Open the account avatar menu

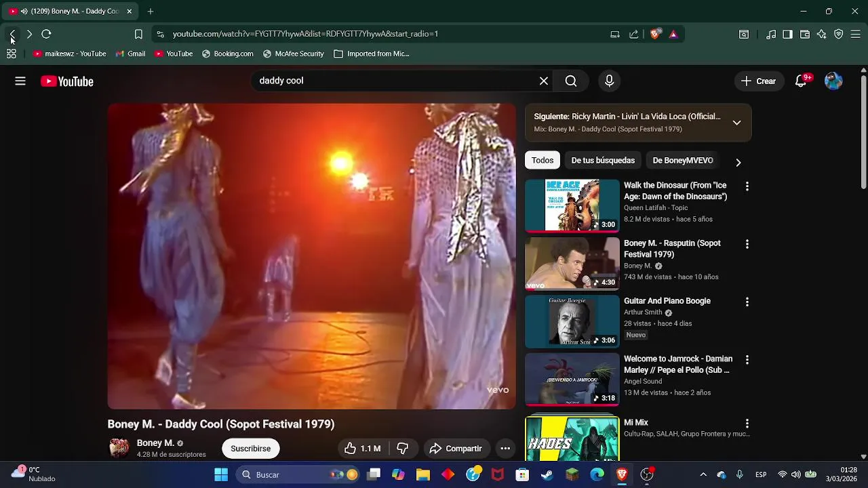[833, 81]
